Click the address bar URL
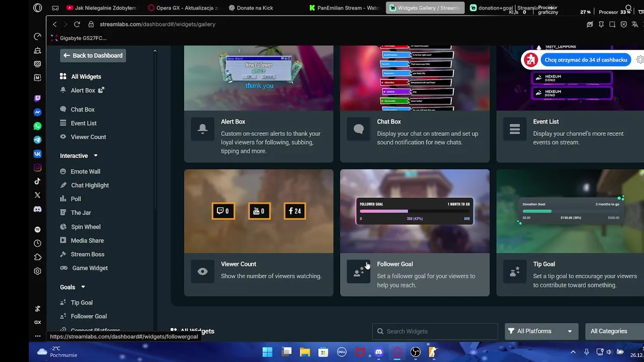The width and height of the screenshot is (644, 362). coord(157,24)
